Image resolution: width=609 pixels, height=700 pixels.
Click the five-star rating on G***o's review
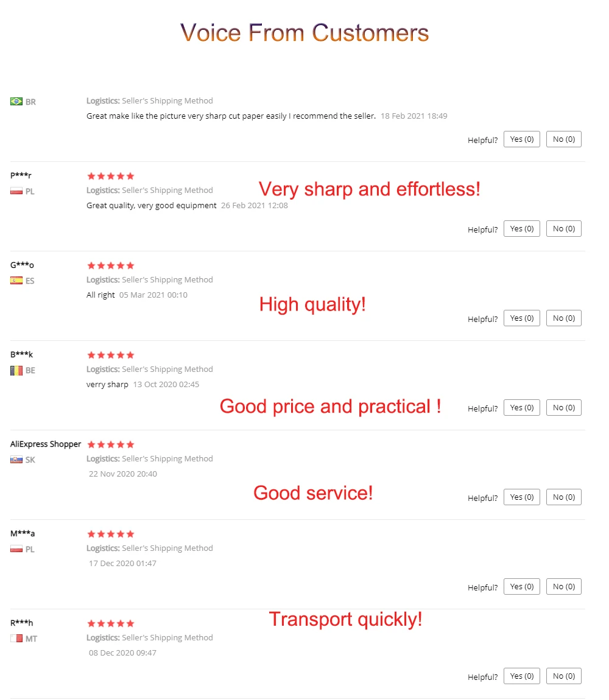coord(111,265)
